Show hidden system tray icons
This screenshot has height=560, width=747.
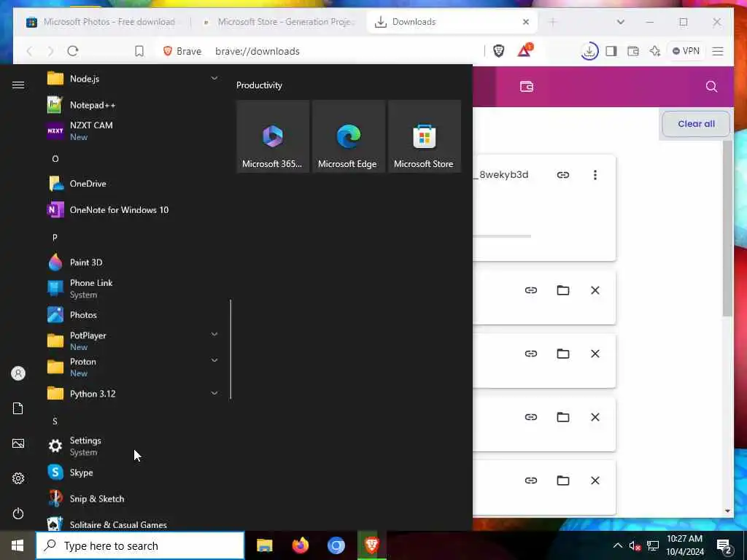(x=617, y=545)
